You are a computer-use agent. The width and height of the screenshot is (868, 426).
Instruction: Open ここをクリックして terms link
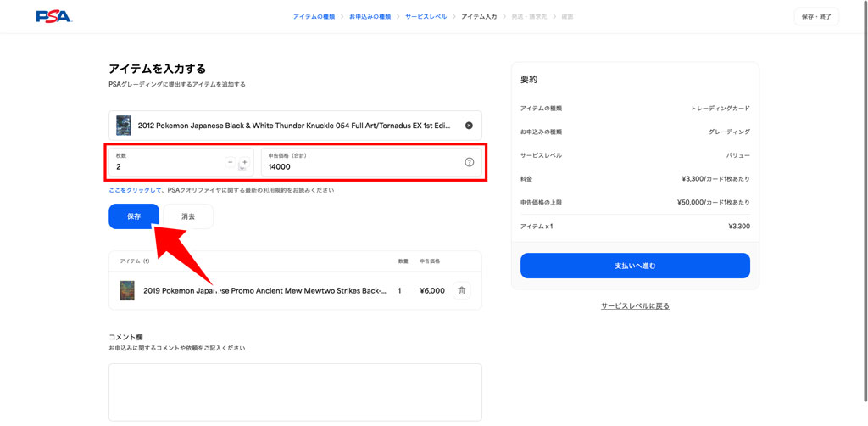(135, 190)
